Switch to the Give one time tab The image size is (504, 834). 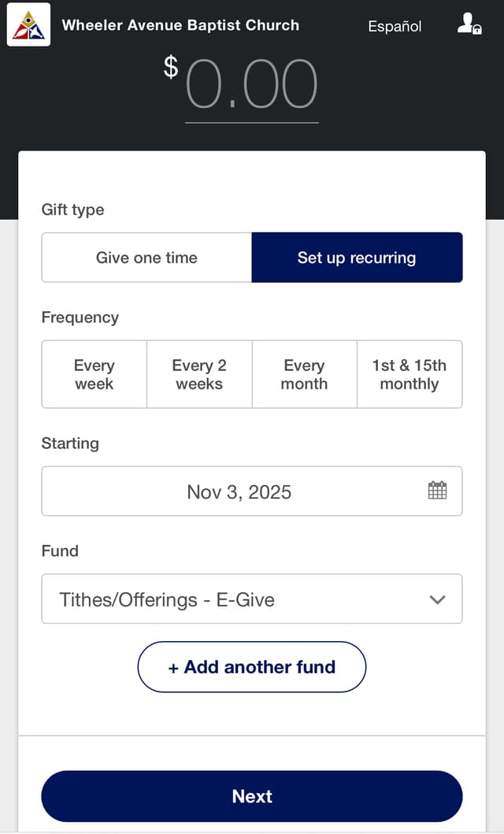tap(146, 258)
